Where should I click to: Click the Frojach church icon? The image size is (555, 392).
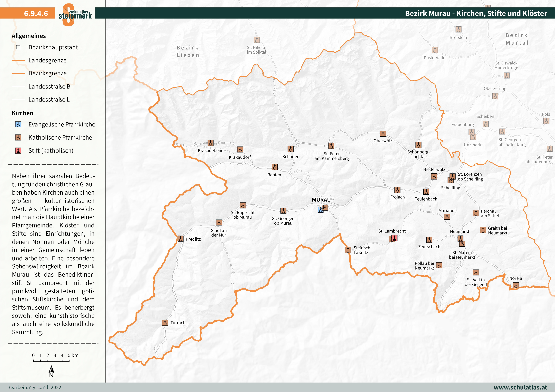(x=397, y=190)
